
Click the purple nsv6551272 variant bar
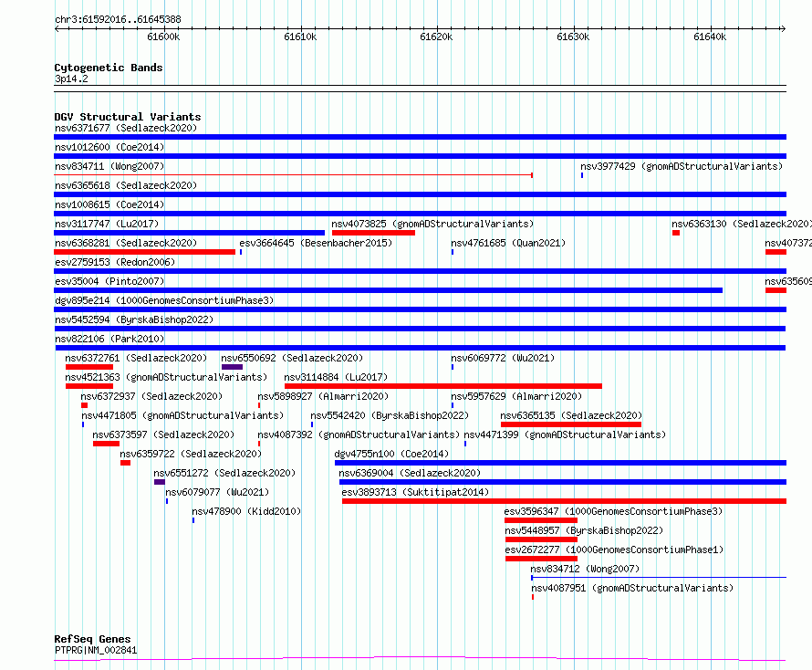coord(160,483)
